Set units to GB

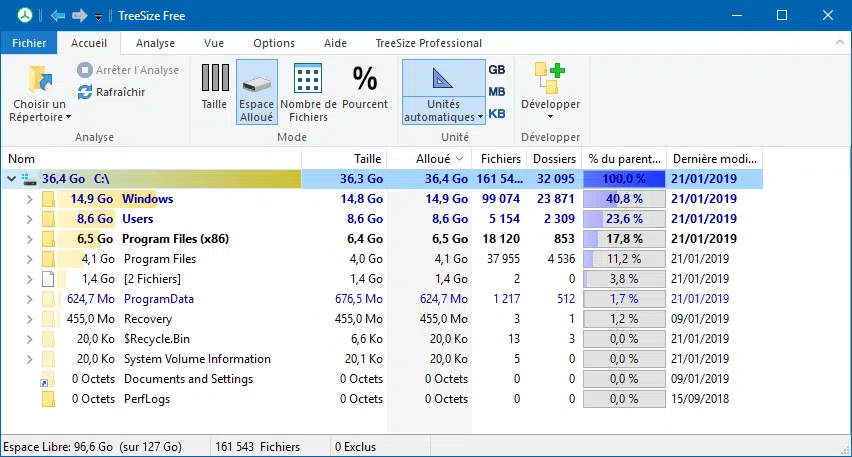click(x=497, y=70)
